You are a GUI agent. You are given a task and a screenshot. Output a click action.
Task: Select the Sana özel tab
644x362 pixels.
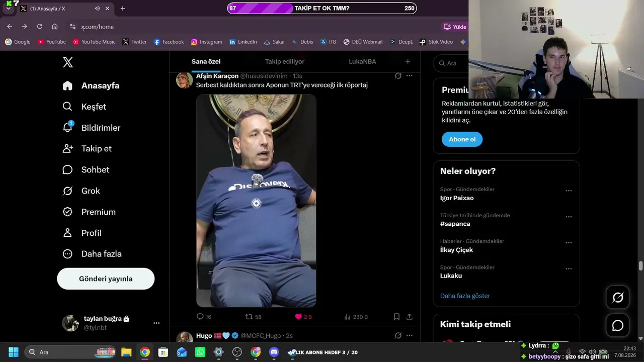tap(206, 61)
